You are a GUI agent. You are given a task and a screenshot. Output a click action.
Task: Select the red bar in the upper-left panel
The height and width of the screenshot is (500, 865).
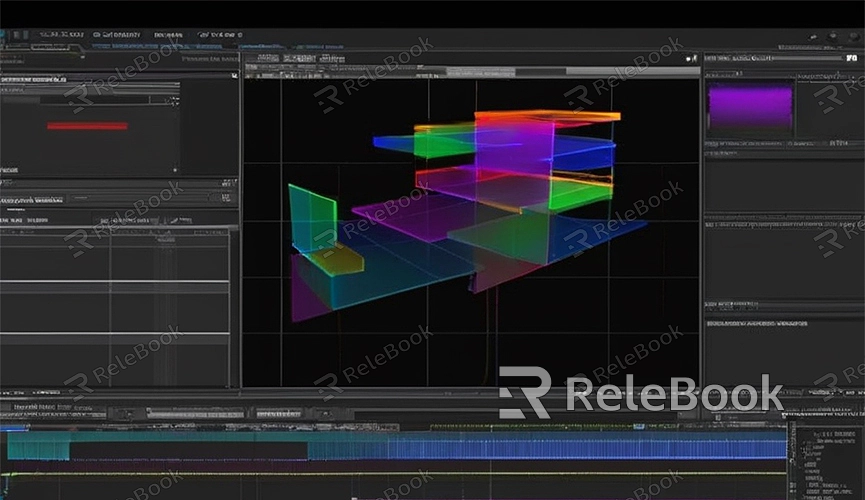pos(87,126)
